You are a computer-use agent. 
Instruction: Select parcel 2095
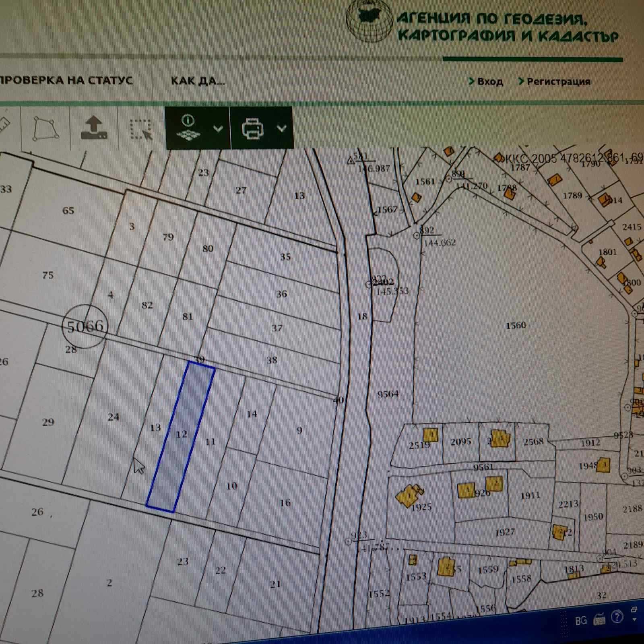[460, 442]
